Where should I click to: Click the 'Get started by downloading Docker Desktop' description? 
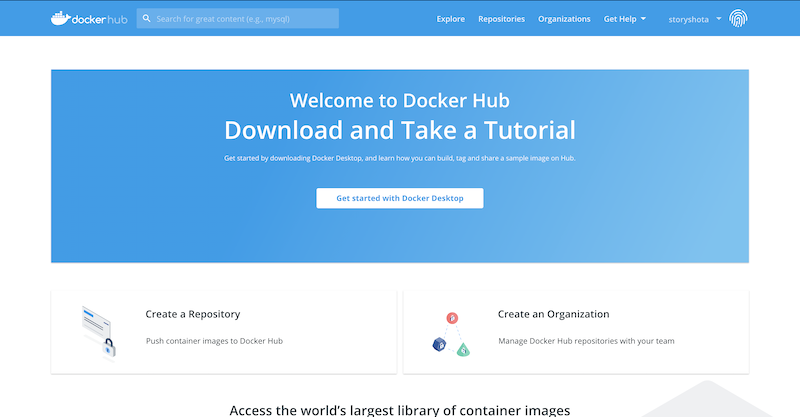coord(400,158)
